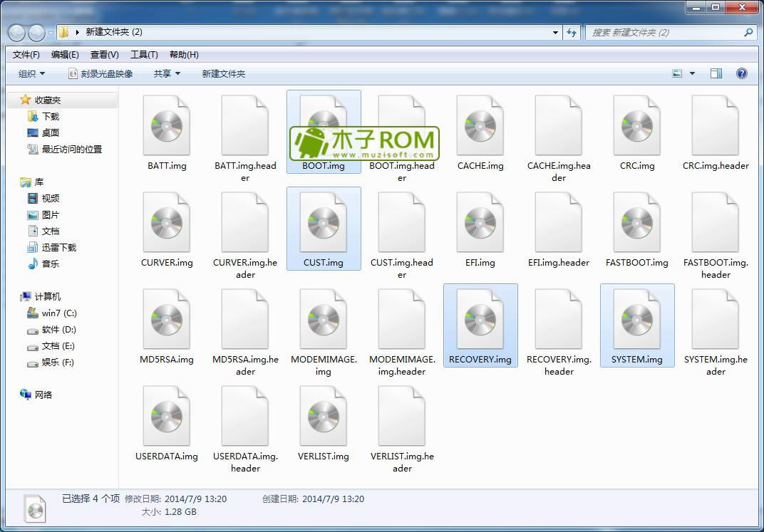Image resolution: width=764 pixels, height=532 pixels.
Task: Click the refresh button beside address bar
Action: (572, 32)
